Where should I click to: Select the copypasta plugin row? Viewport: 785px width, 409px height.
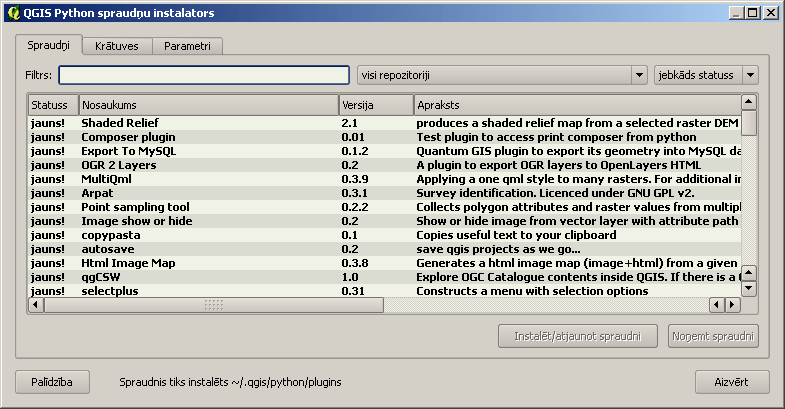(384, 235)
